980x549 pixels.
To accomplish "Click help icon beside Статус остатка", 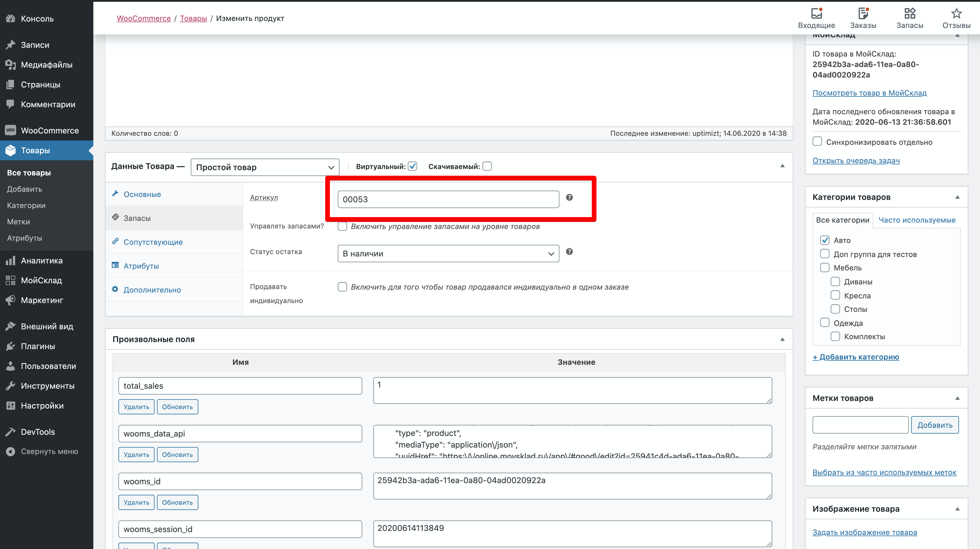I will coord(569,252).
